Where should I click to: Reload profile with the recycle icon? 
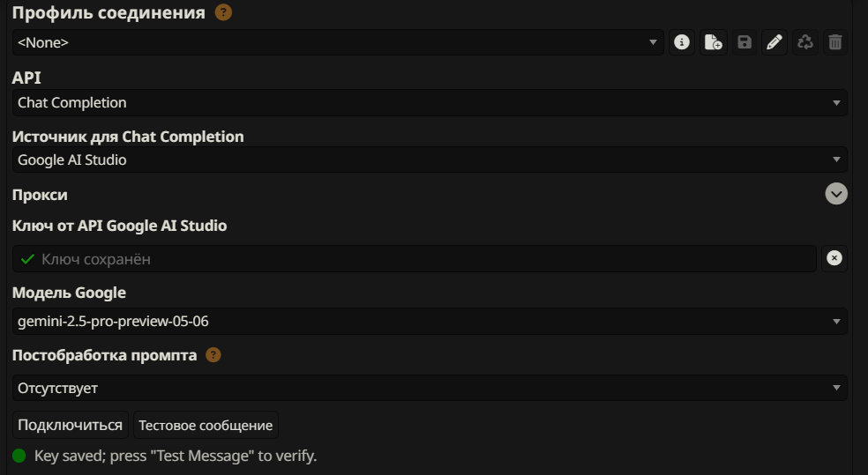(804, 42)
